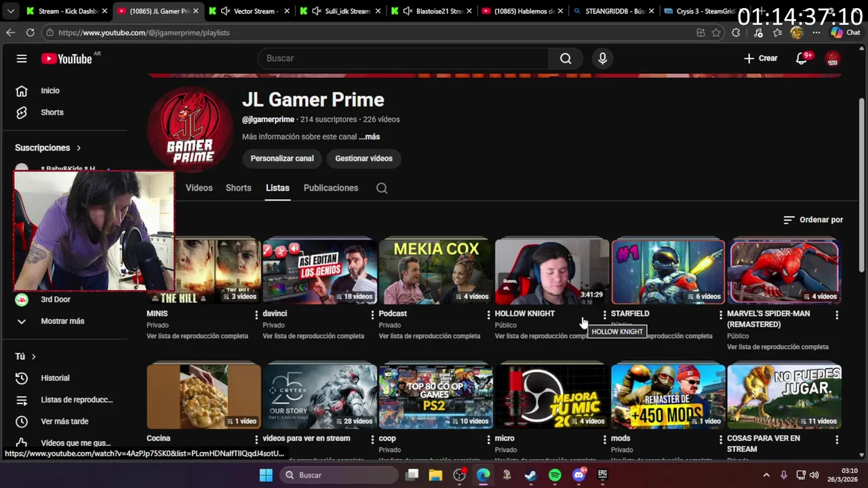868x488 pixels.
Task: Open Steam from the taskbar
Action: coord(531,475)
